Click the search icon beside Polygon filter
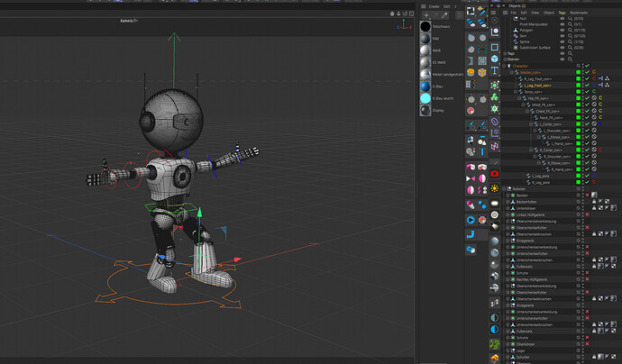The width and height of the screenshot is (622, 364). point(570,30)
